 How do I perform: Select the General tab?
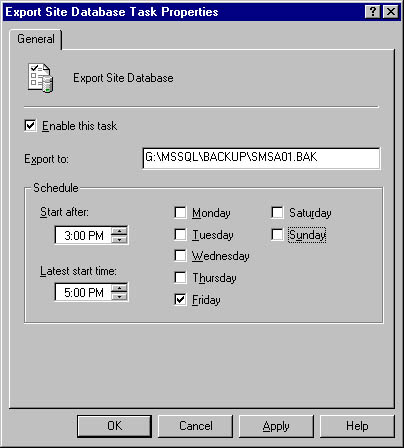pos(36,39)
